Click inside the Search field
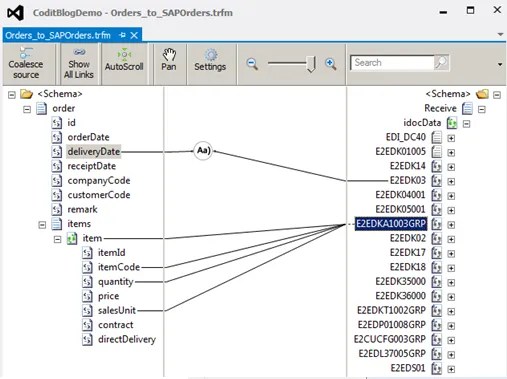 (392, 63)
